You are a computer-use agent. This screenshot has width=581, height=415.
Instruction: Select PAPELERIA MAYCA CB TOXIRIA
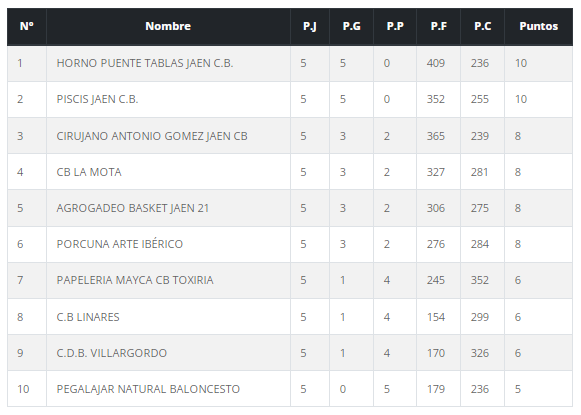135,280
